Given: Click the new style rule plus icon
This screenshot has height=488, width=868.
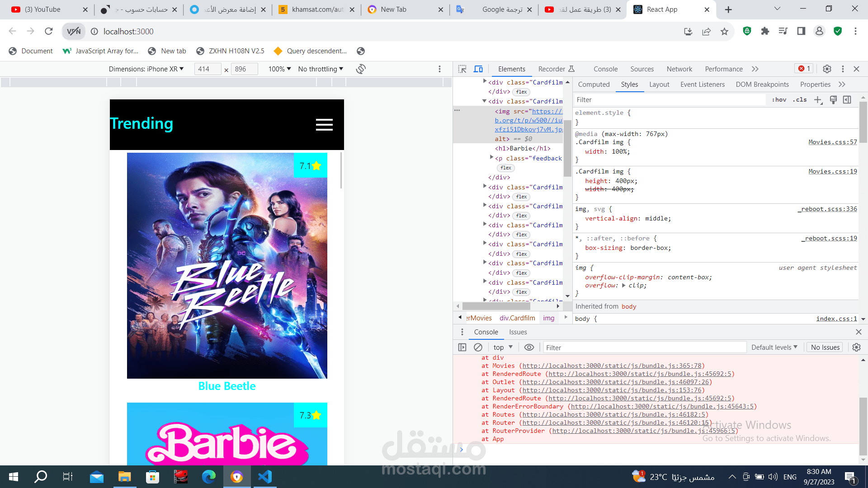Looking at the screenshot, I should point(818,100).
